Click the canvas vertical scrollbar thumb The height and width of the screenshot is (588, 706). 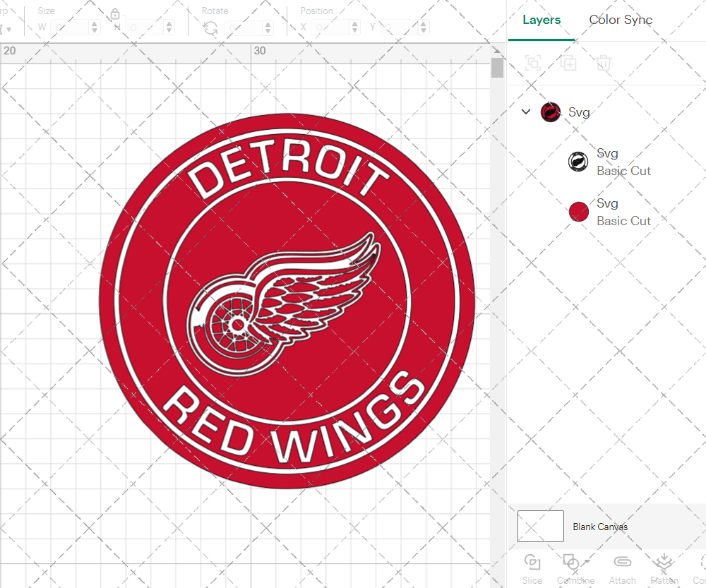coord(497,68)
